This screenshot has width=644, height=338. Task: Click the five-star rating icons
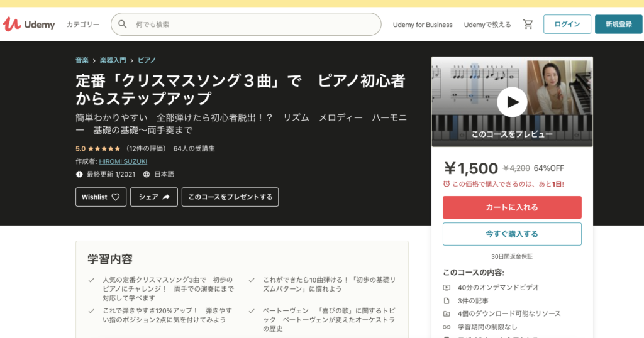click(104, 149)
